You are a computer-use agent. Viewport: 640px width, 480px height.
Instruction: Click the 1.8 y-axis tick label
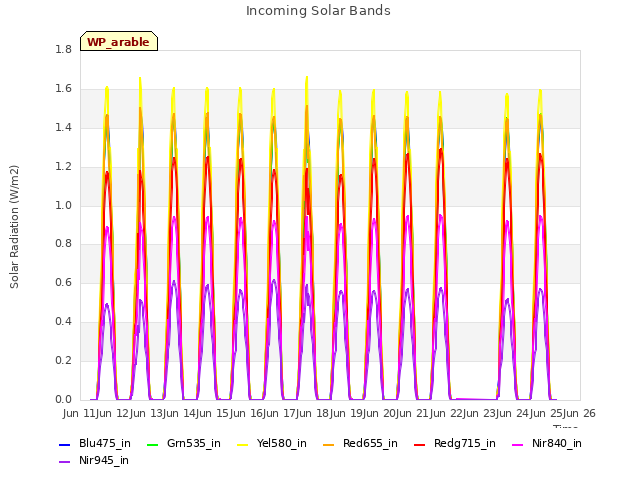pos(63,49)
